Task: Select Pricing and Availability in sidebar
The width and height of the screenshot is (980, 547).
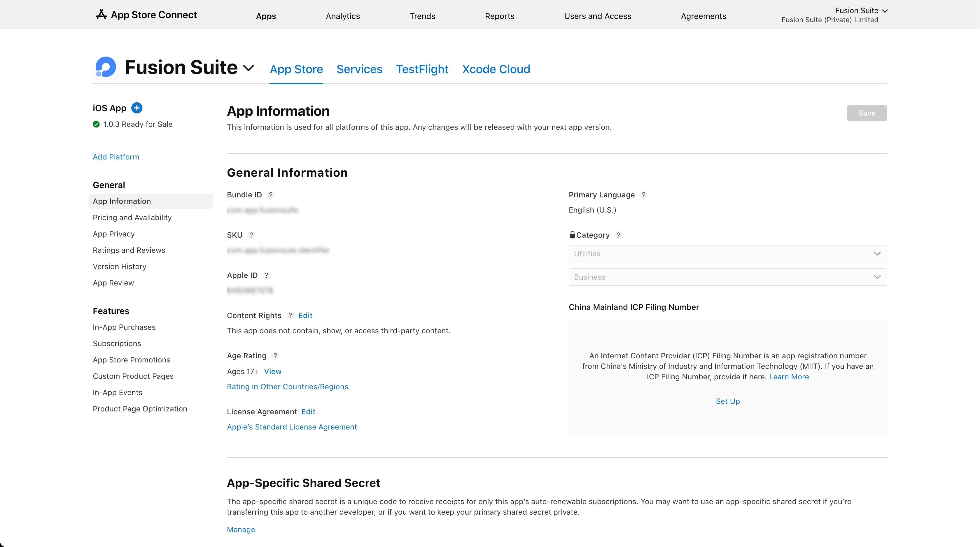Action: 132,218
